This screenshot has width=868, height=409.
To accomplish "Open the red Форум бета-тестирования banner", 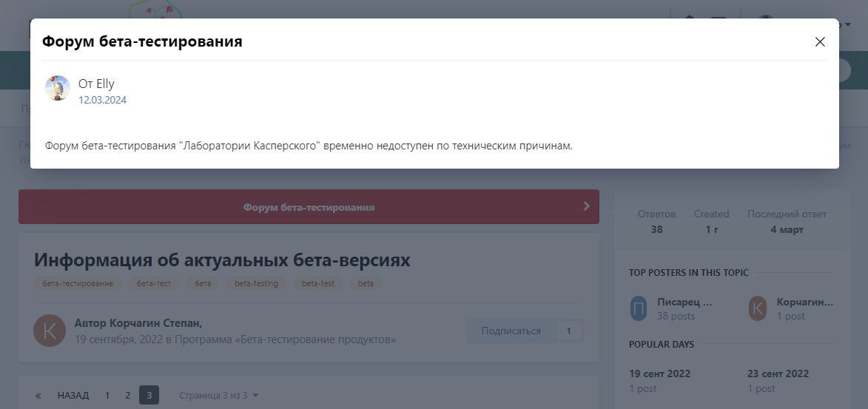I will tap(309, 207).
